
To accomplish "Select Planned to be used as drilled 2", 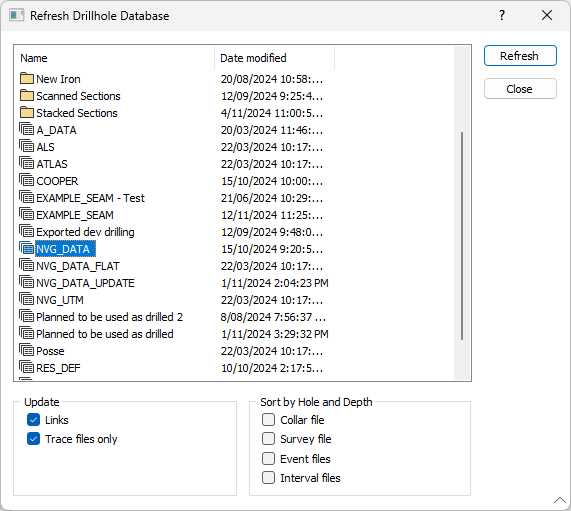I will [x=109, y=317].
